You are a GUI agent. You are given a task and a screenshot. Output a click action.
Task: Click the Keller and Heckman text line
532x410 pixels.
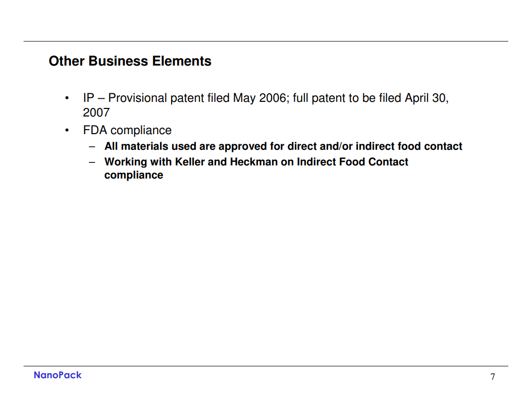click(256, 162)
